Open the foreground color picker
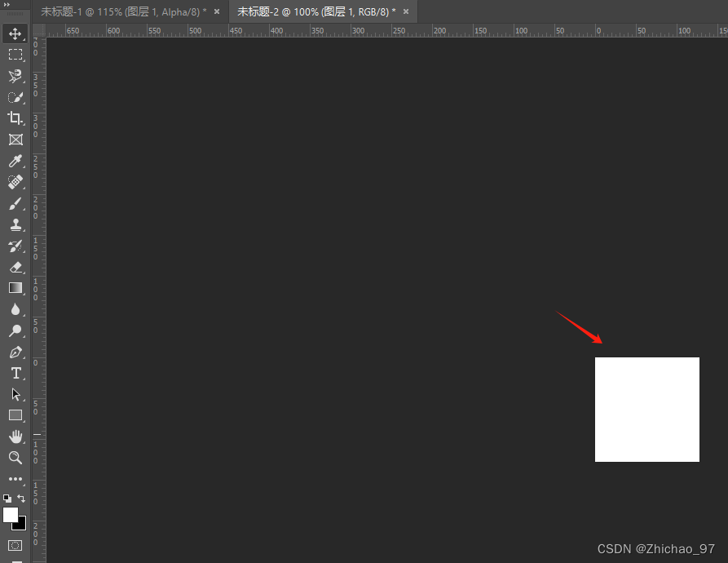Screen dimensions: 728x563 click(x=9, y=514)
